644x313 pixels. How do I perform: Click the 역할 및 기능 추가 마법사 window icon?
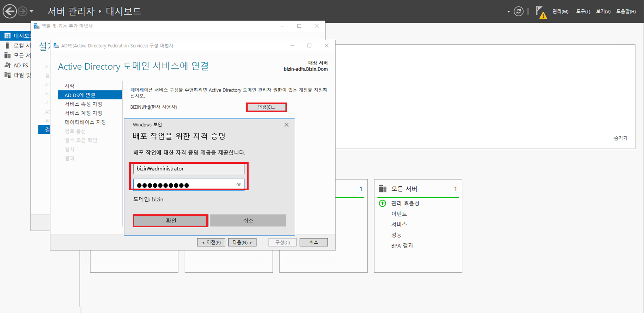(37, 26)
